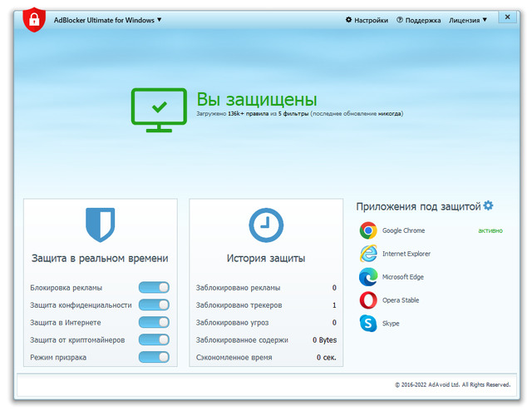Open Настройки from the top bar

pyautogui.click(x=367, y=20)
